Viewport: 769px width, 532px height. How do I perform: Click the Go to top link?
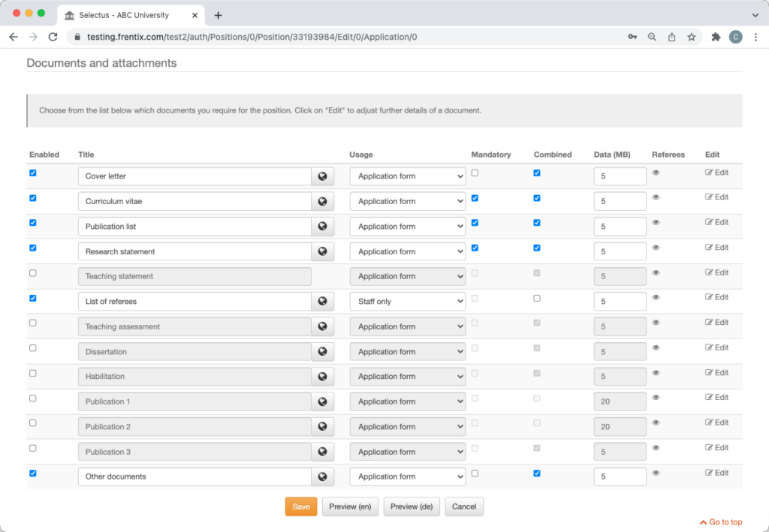[x=720, y=521]
